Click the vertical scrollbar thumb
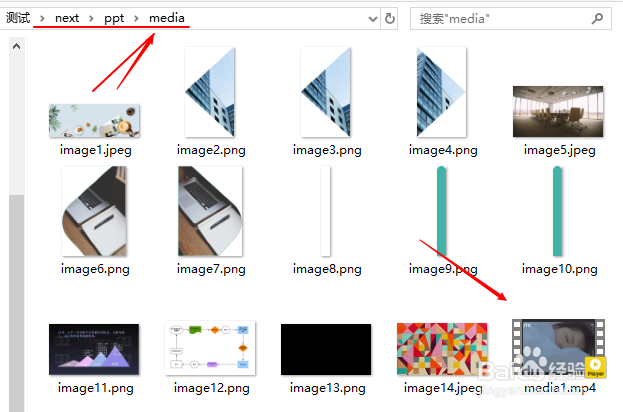This screenshot has height=412, width=623. [16, 303]
